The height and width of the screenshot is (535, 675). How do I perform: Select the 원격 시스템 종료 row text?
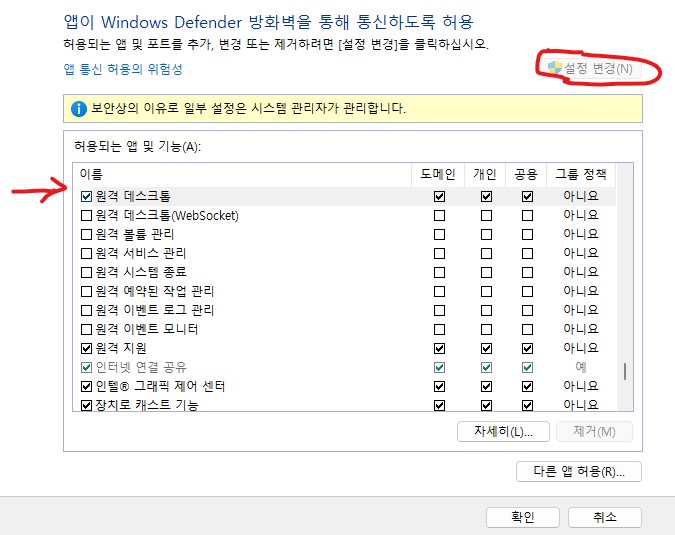click(141, 272)
